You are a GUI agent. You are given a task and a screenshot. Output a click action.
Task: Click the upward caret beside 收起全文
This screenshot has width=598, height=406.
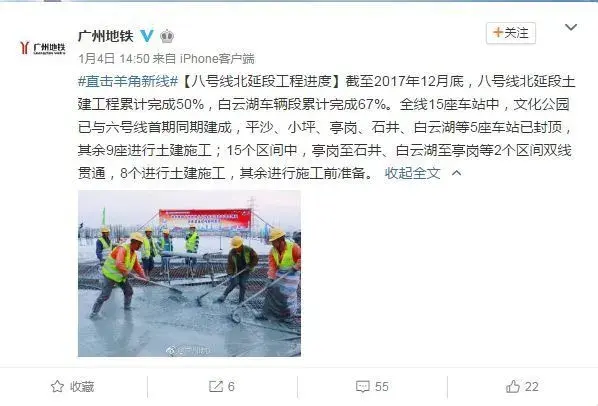[x=457, y=173]
